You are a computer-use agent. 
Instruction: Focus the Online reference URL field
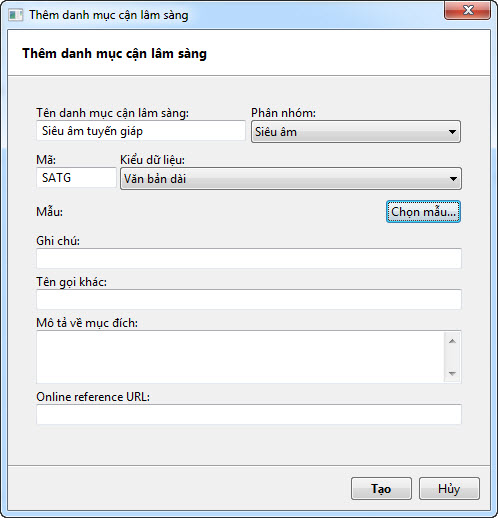coord(249,414)
